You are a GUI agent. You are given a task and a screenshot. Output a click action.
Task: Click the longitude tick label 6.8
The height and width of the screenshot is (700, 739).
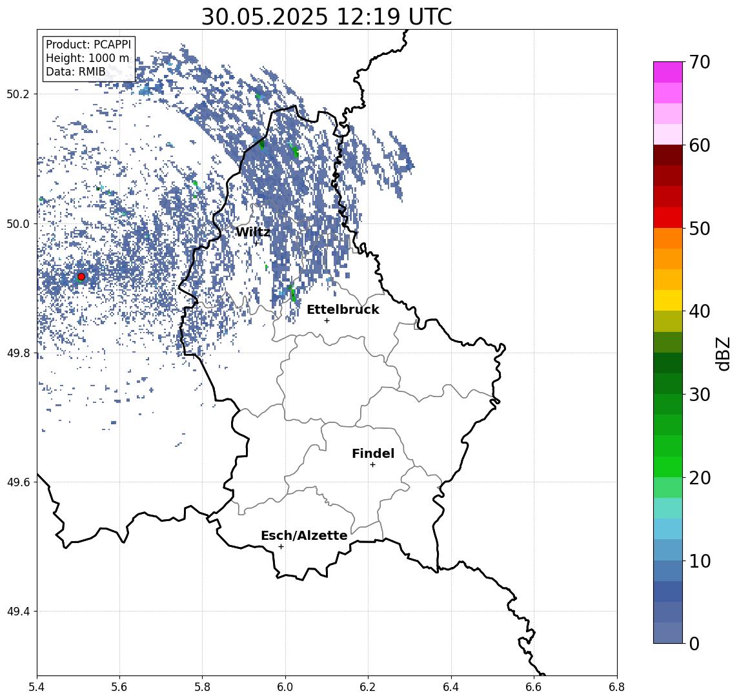pyautogui.click(x=616, y=687)
